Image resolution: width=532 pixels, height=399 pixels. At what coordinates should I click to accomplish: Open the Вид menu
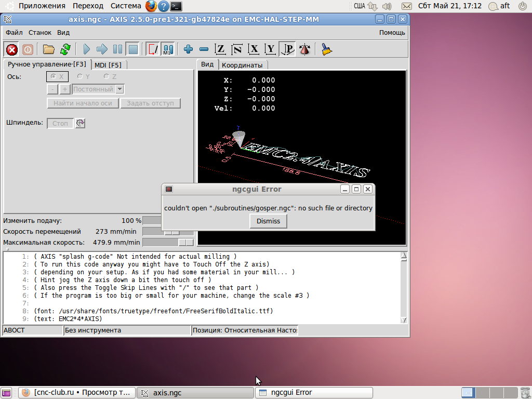pyautogui.click(x=63, y=33)
